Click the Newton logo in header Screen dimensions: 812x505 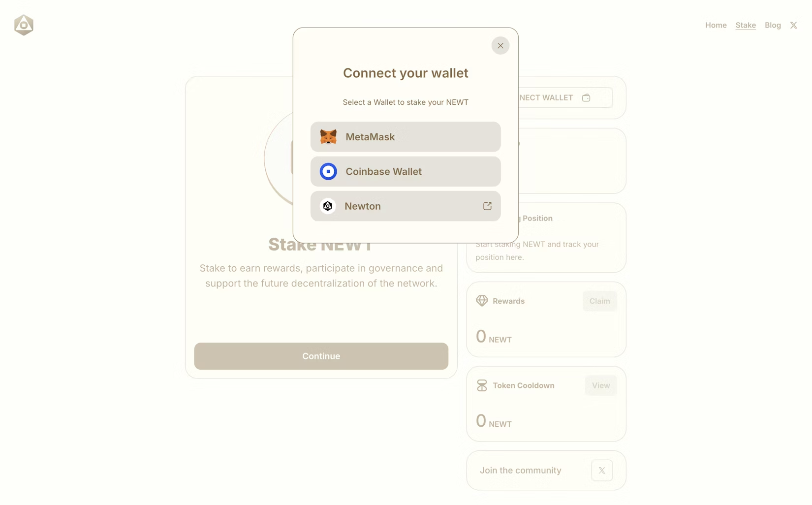(x=24, y=25)
